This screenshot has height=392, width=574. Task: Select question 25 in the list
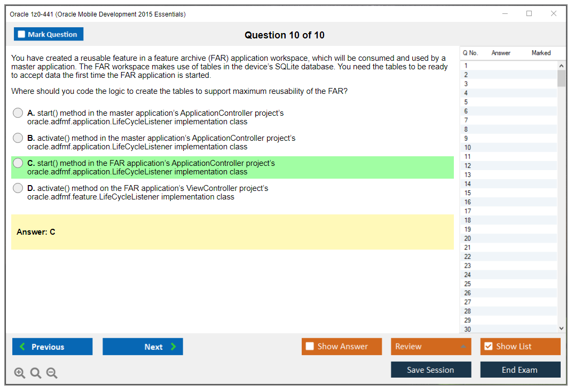pyautogui.click(x=508, y=284)
